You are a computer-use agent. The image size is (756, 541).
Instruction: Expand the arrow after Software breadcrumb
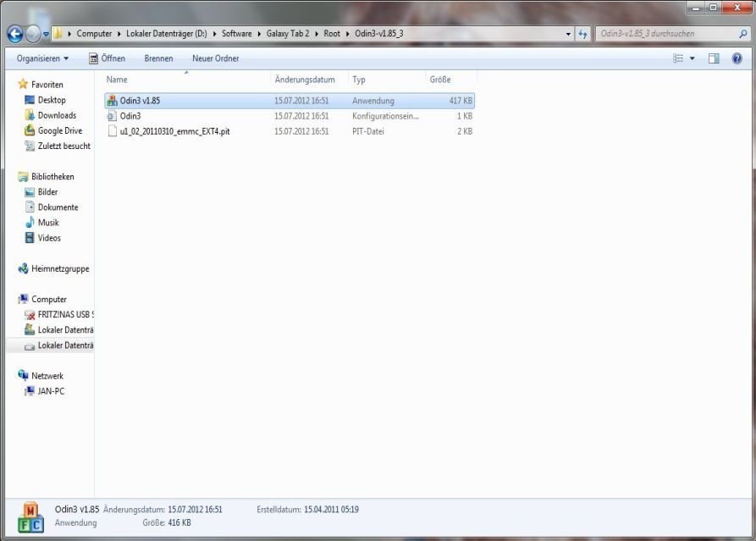click(259, 34)
